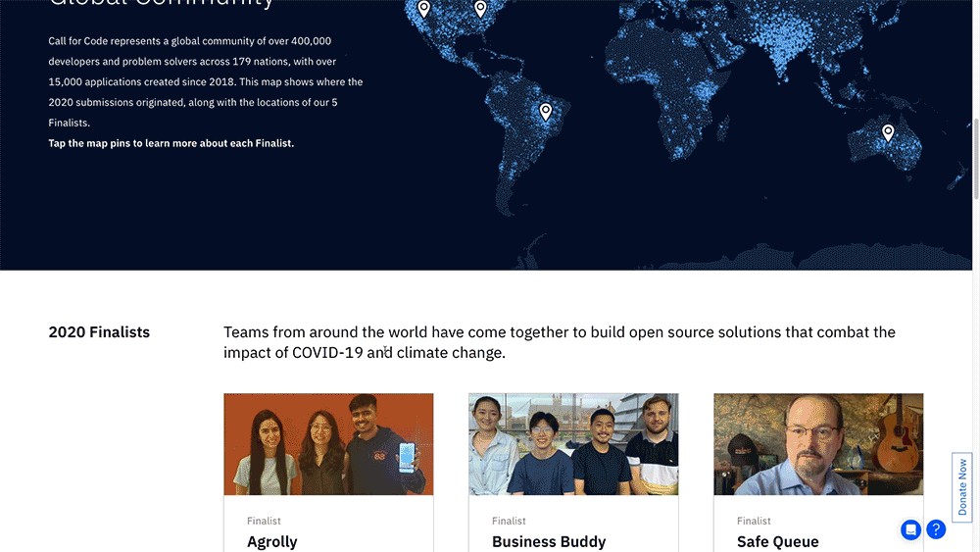Viewport: 980px width, 552px height.
Task: Click the map pin over western North America
Action: [423, 9]
